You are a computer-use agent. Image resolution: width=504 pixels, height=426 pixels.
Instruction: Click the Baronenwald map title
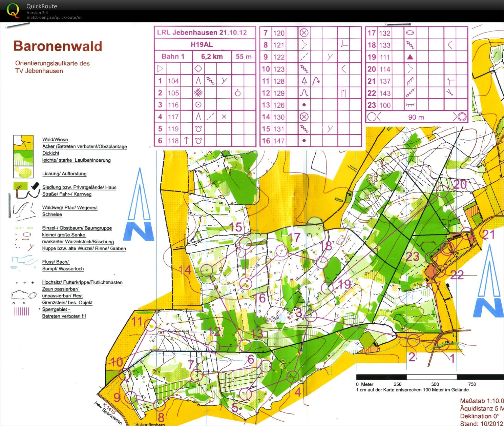(x=58, y=46)
